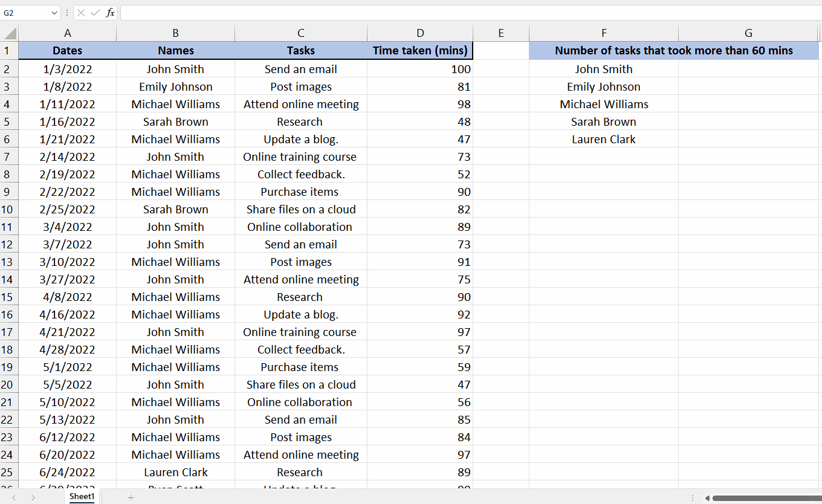Open the Name Box dropdown arrow
This screenshot has height=504, width=822.
click(54, 13)
